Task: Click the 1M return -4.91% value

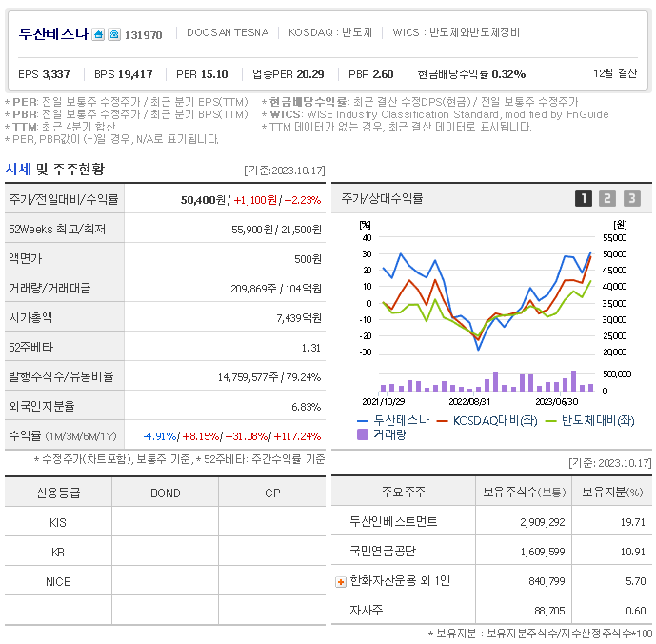Action: [160, 436]
